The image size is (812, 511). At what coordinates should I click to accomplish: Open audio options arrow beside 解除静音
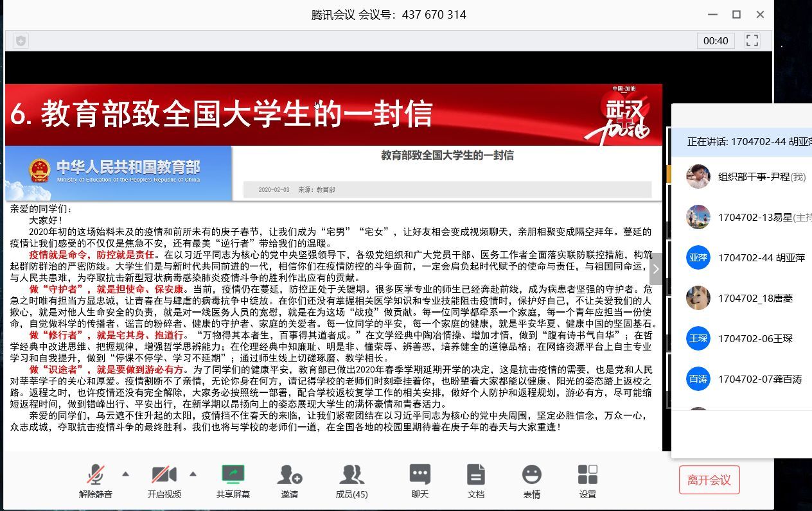tap(125, 474)
